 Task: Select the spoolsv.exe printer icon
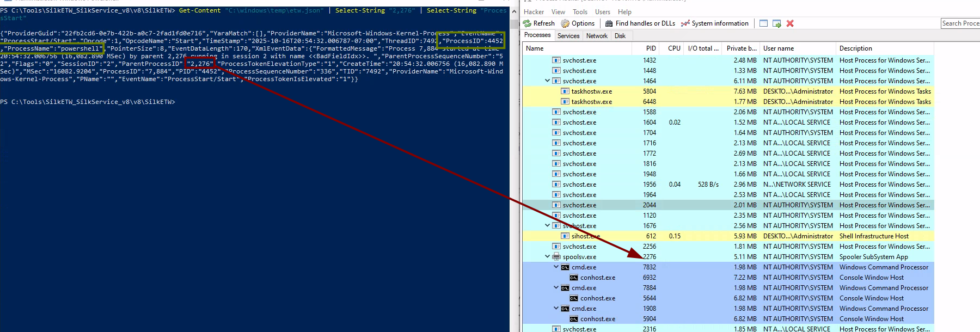pyautogui.click(x=556, y=257)
